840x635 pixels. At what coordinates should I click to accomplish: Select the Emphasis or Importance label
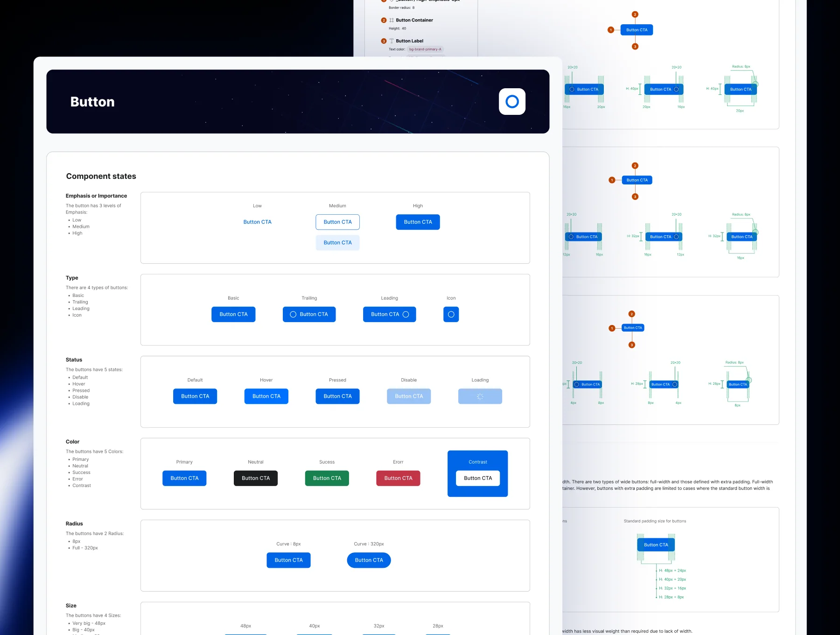pos(96,196)
